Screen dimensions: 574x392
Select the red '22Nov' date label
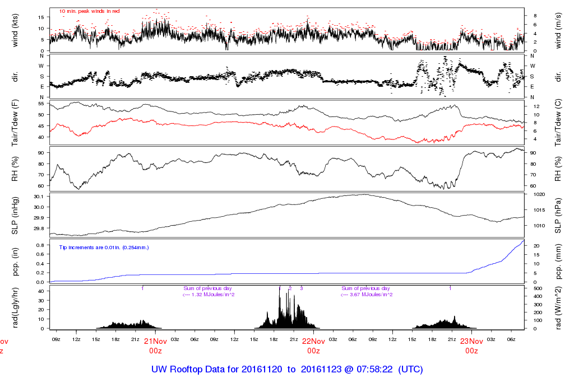click(313, 341)
